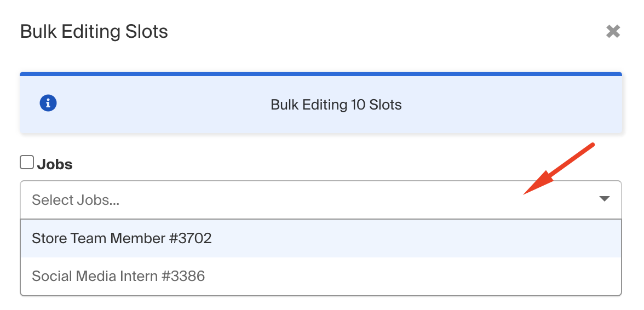The width and height of the screenshot is (644, 310).
Task: Click the Bulk Editing Slots title
Action: (94, 32)
